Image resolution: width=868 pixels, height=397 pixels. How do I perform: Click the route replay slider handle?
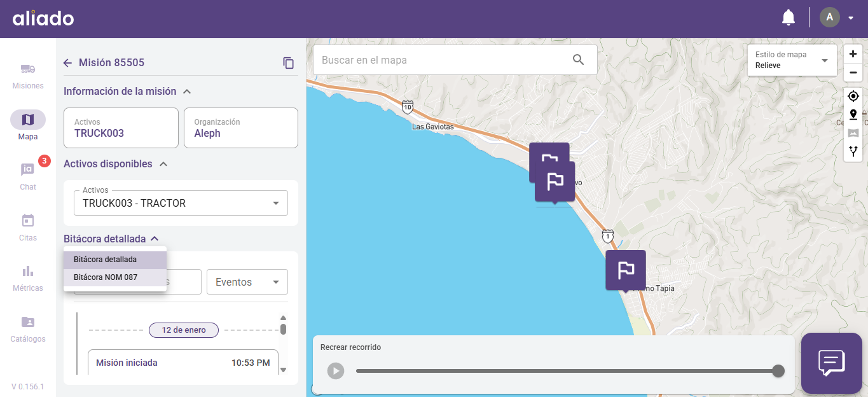point(778,371)
